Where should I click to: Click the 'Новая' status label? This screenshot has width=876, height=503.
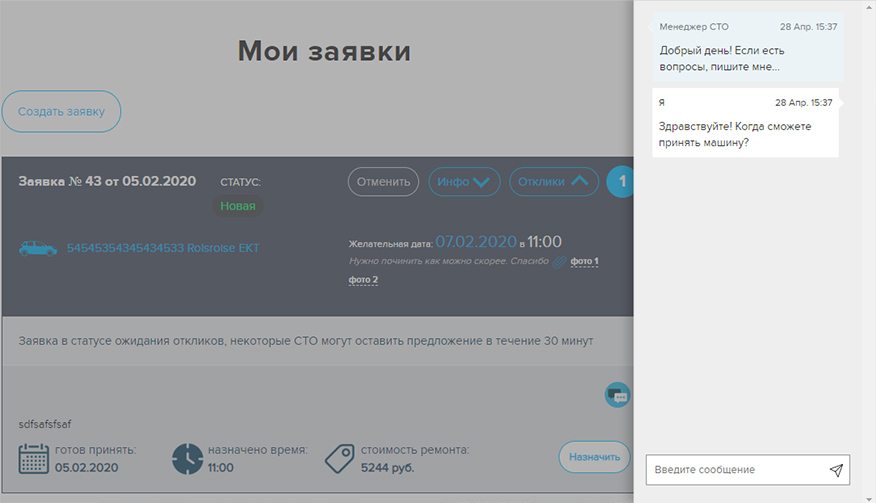[237, 206]
